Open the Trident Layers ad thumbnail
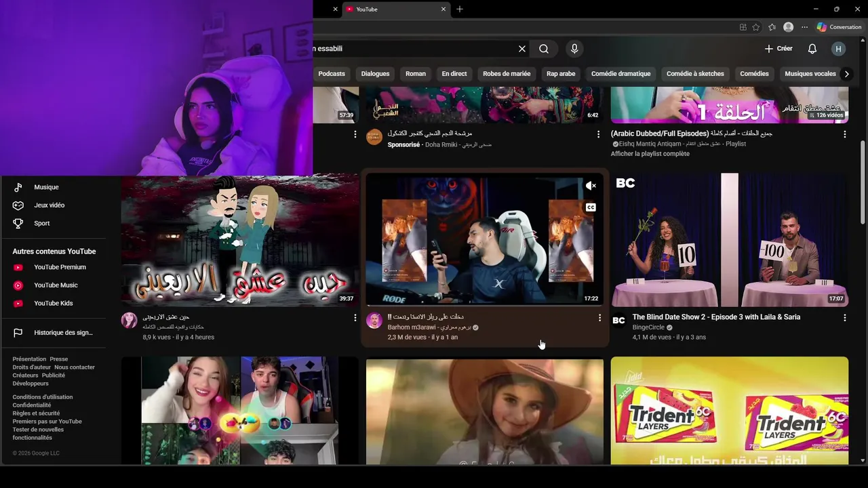 click(x=729, y=411)
